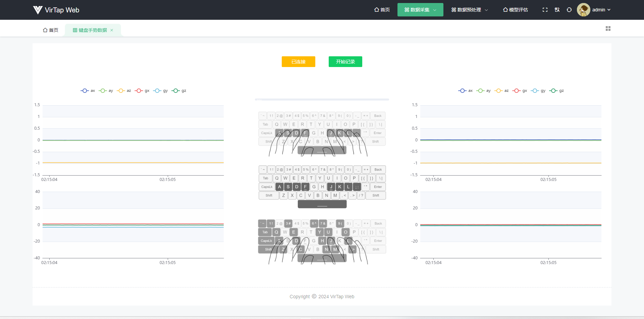The image size is (644, 319).
Task: Click the refresh page icon
Action: pyautogui.click(x=569, y=10)
